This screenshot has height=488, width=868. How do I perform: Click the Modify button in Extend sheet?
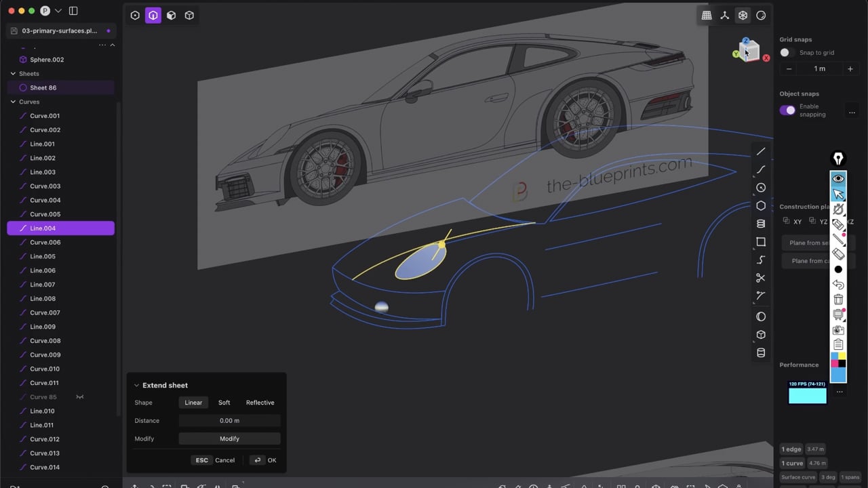pyautogui.click(x=229, y=439)
